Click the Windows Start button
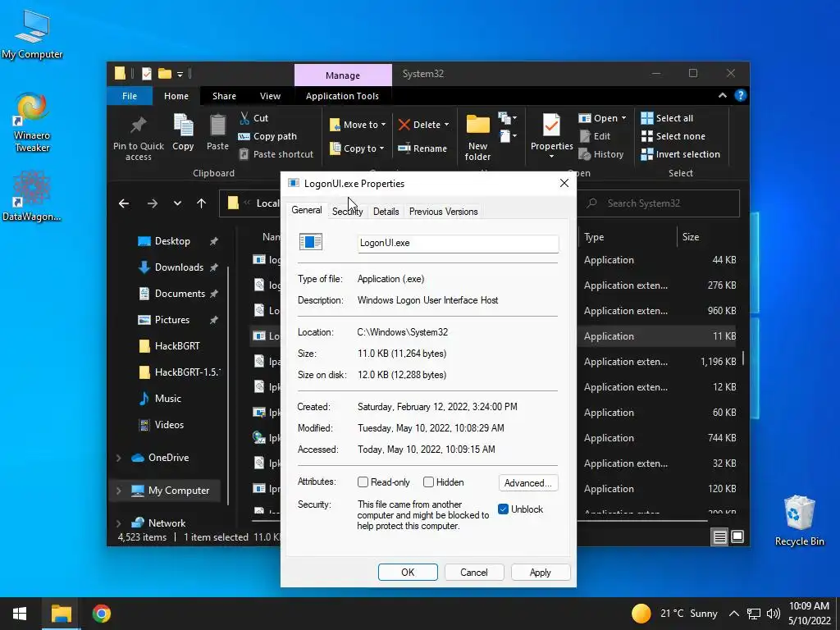 [x=20, y=614]
